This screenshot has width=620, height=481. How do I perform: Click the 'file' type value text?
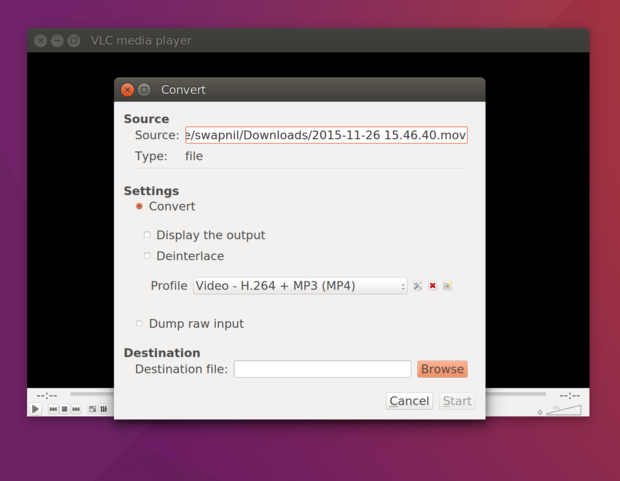[x=194, y=156]
